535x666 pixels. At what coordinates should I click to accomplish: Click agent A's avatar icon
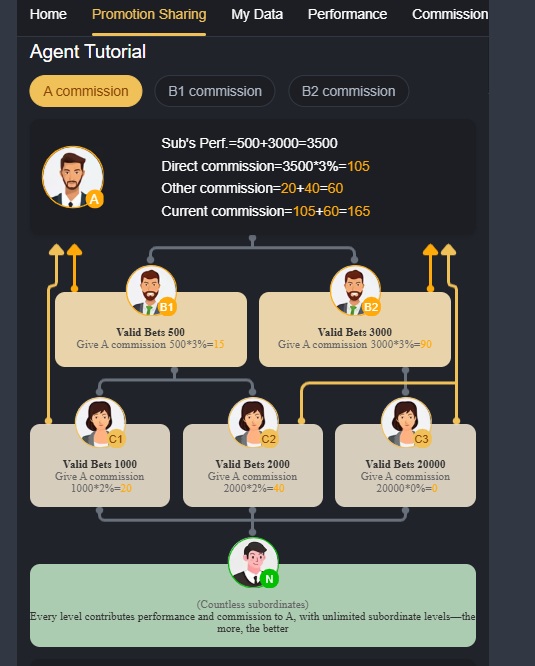click(x=73, y=177)
